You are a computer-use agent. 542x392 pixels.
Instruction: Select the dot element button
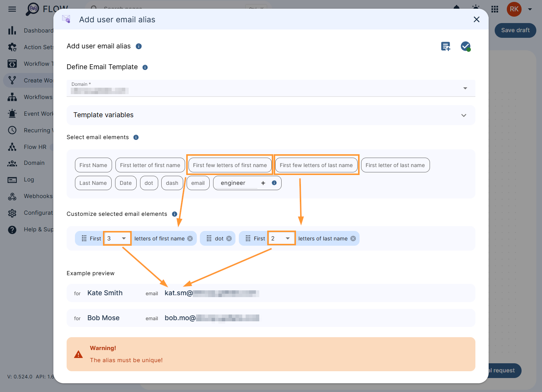point(149,183)
